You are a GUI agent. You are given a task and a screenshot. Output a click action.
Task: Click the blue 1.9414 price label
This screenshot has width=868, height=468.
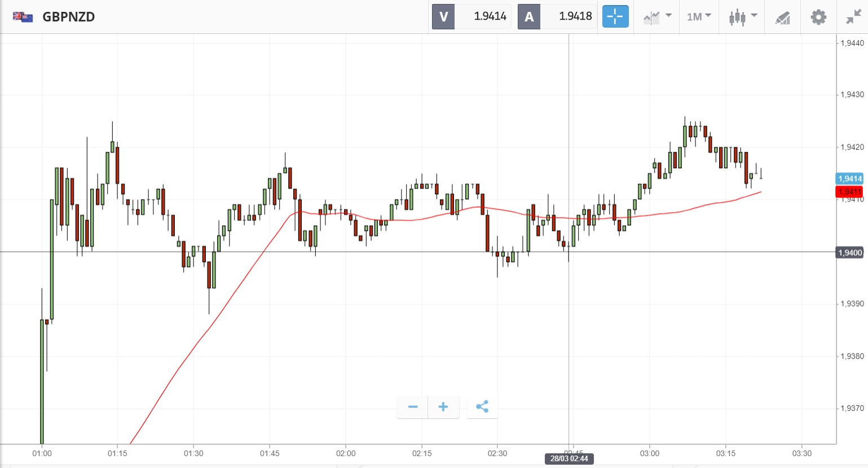[849, 179]
